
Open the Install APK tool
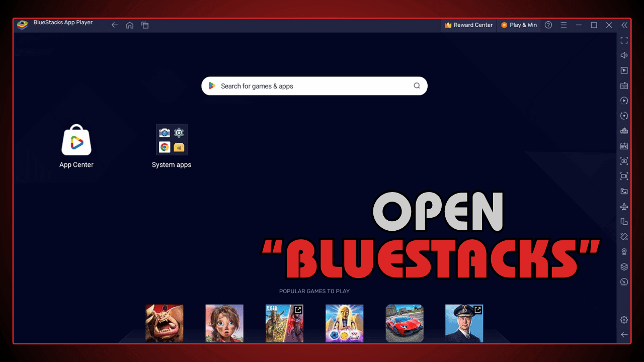click(x=624, y=146)
